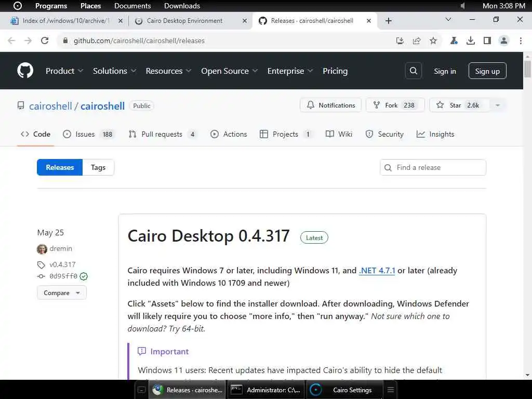Switch to the Tags view
This screenshot has height=399, width=532.
98,167
